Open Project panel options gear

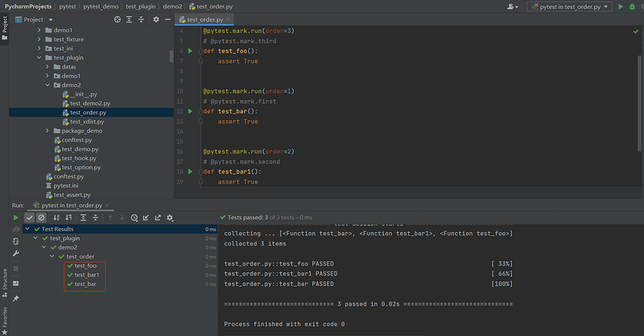(156, 19)
